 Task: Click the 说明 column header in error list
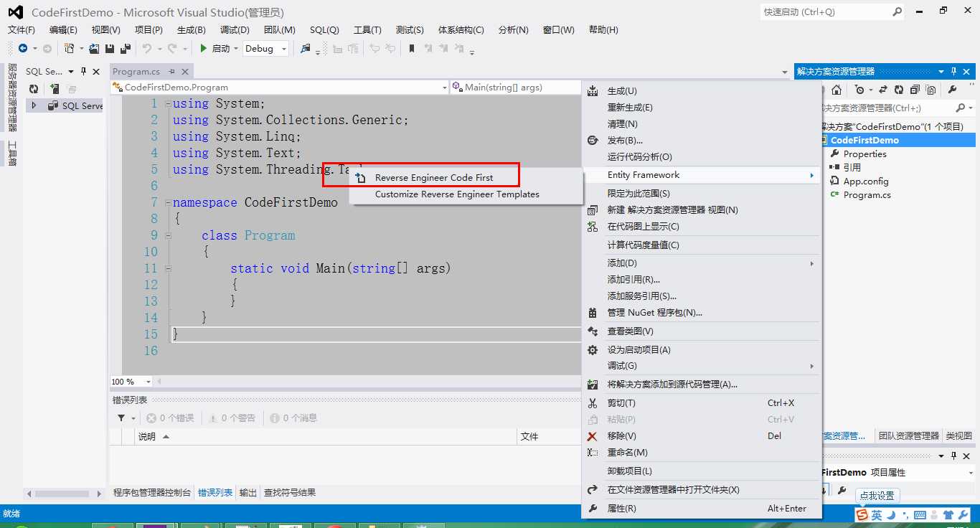pos(325,436)
